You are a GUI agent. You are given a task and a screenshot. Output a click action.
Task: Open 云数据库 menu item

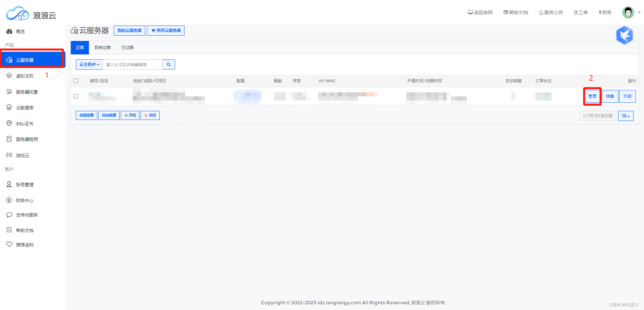[x=25, y=108]
